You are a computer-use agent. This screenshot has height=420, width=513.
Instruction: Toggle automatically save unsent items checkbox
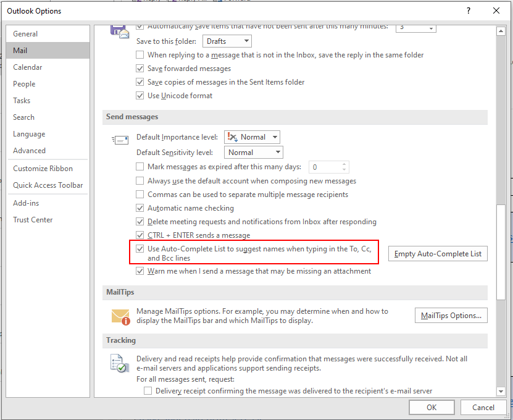[140, 27]
